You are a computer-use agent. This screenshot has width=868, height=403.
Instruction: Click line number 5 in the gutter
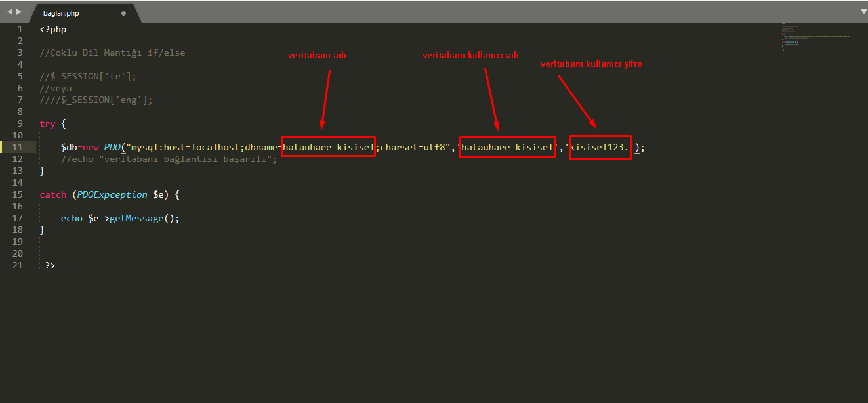pyautogui.click(x=20, y=76)
